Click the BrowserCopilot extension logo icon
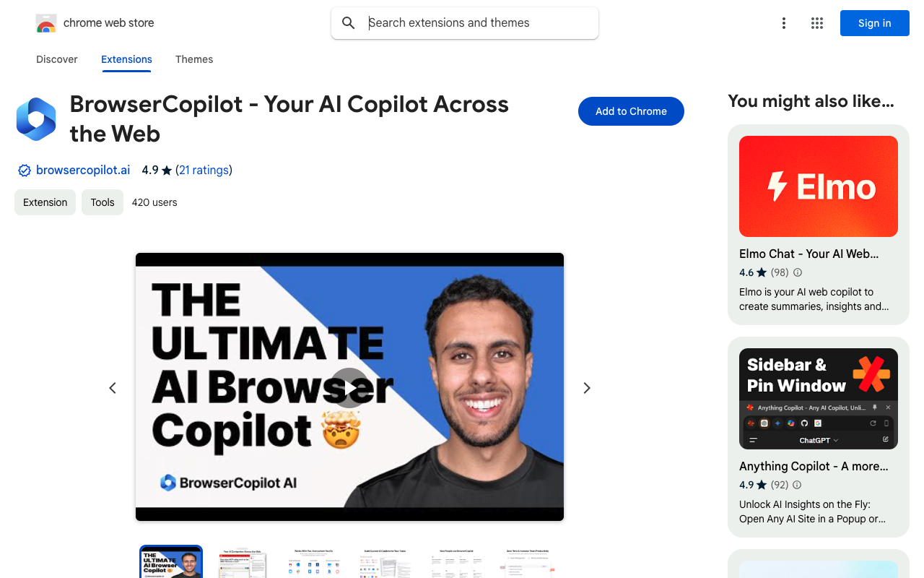The image size is (924, 578). [36, 119]
